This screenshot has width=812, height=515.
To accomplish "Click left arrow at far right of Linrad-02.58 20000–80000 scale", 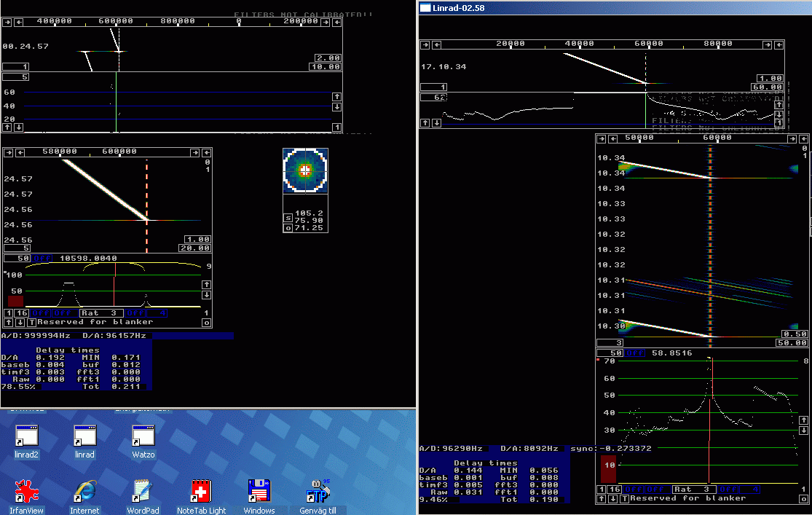I will coord(779,45).
